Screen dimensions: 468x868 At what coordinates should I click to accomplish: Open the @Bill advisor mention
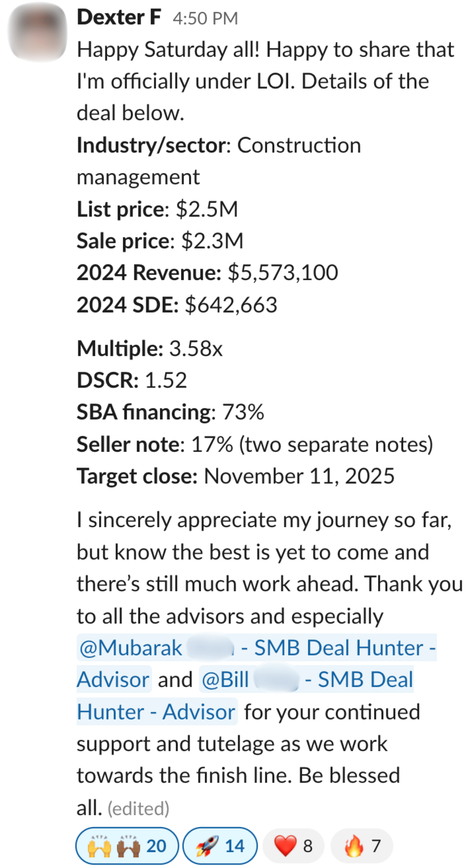pos(306,679)
